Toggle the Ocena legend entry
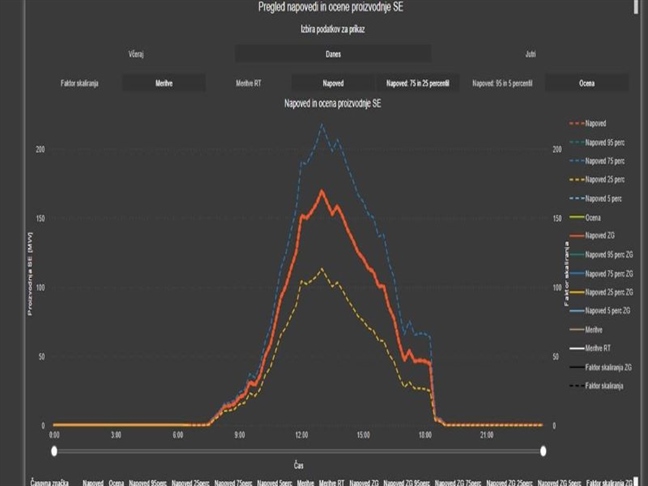Viewport: 648px width, 486px height. (585, 217)
